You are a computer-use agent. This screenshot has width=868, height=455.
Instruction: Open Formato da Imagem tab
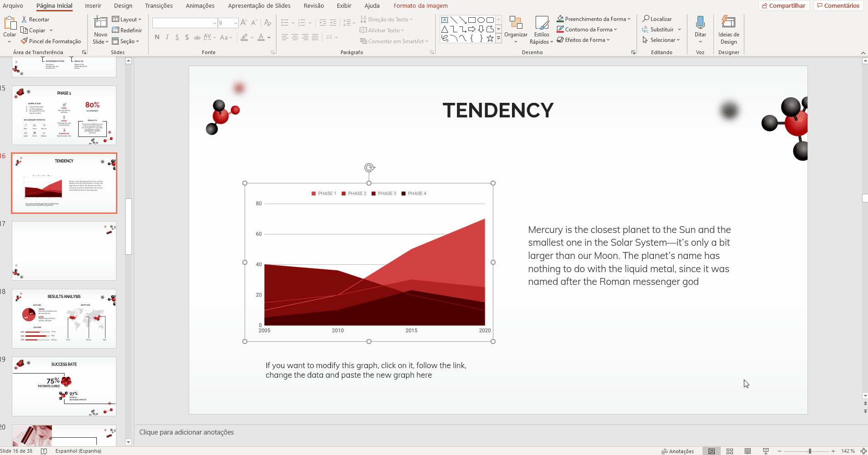pos(421,5)
